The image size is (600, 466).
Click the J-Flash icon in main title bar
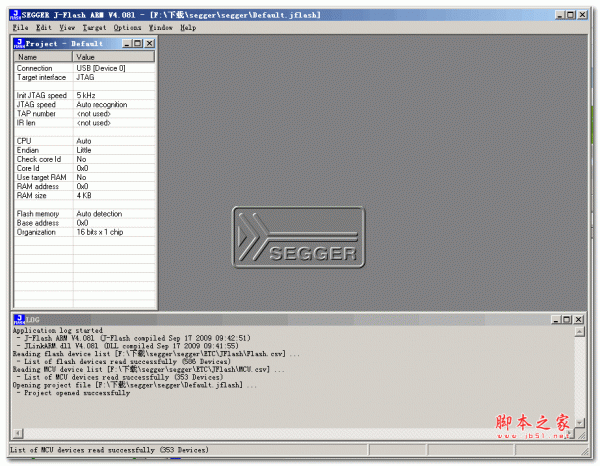[x=15, y=15]
